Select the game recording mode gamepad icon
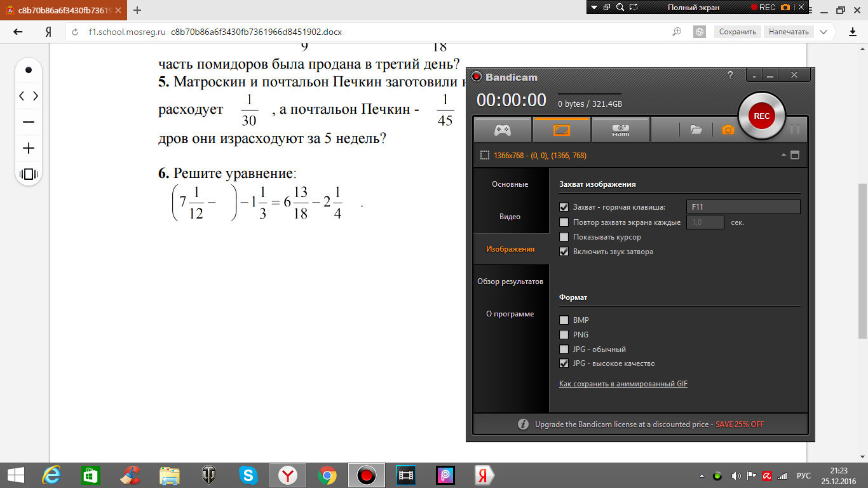Image resolution: width=868 pixels, height=488 pixels. click(x=503, y=130)
